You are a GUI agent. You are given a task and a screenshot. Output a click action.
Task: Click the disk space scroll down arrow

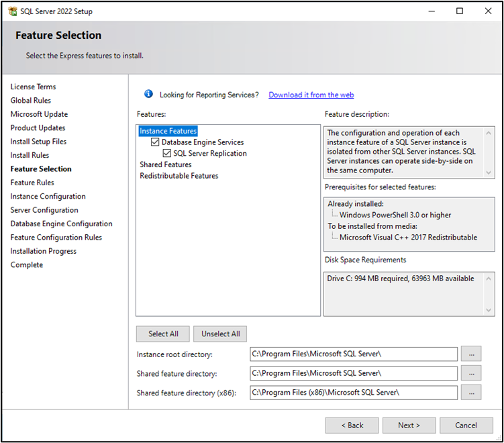click(x=489, y=310)
